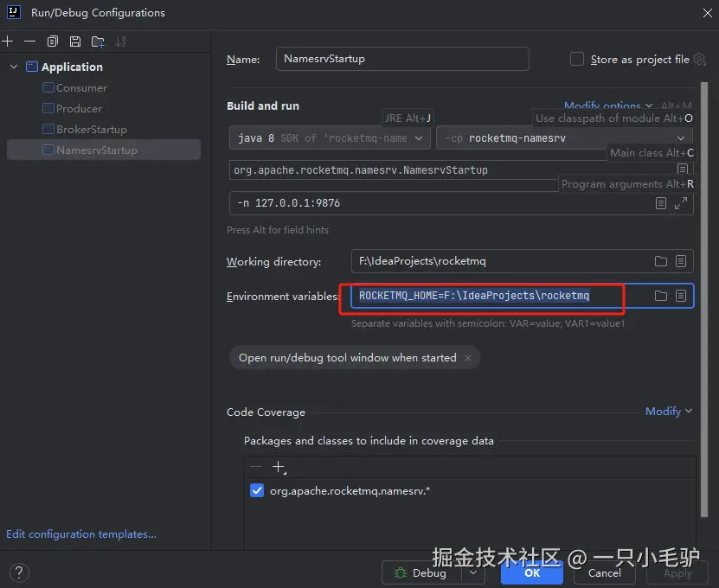Open the -cp rocketmq-namesrv classpath dropdown

(564, 138)
